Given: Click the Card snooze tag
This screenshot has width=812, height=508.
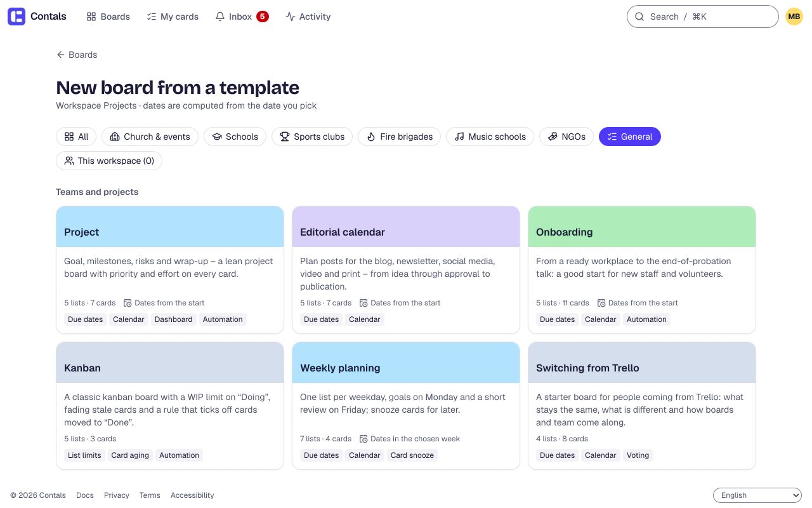Looking at the screenshot, I should (412, 455).
